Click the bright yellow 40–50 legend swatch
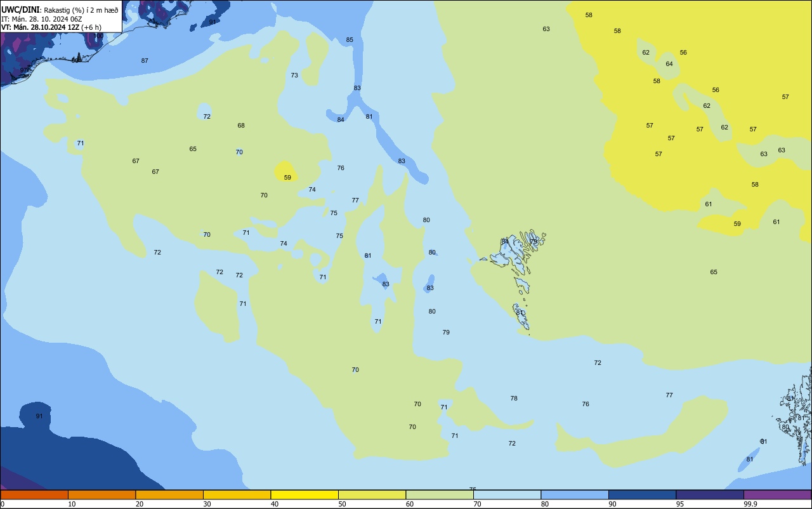The height and width of the screenshot is (509, 812). point(304,494)
